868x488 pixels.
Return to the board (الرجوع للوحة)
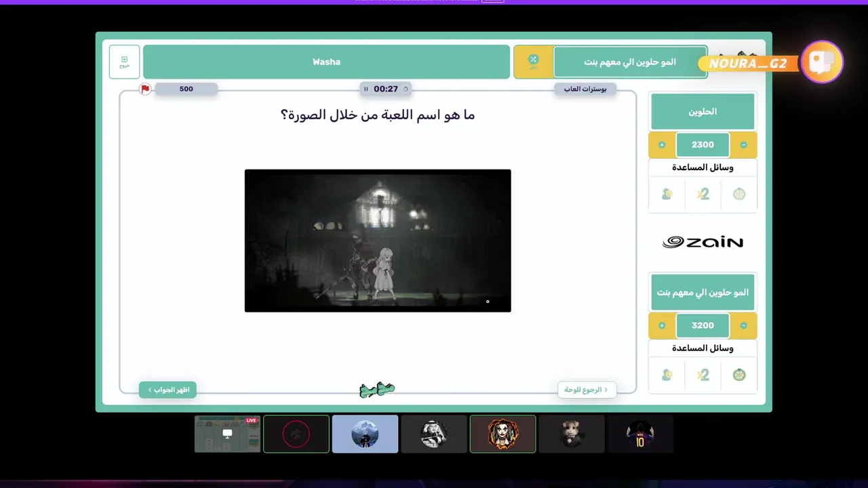coord(587,390)
